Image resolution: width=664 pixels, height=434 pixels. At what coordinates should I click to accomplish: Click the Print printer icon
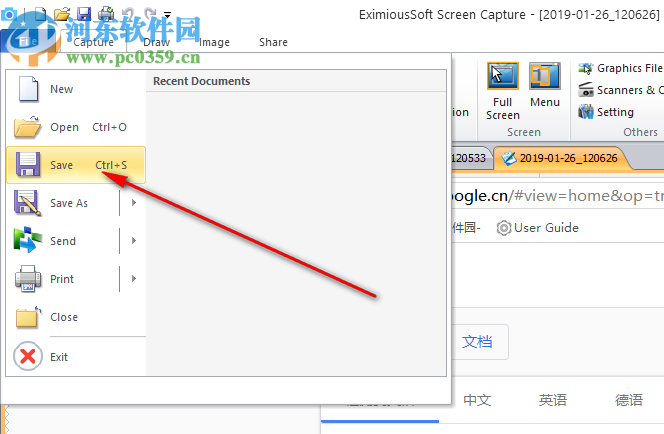coord(28,279)
